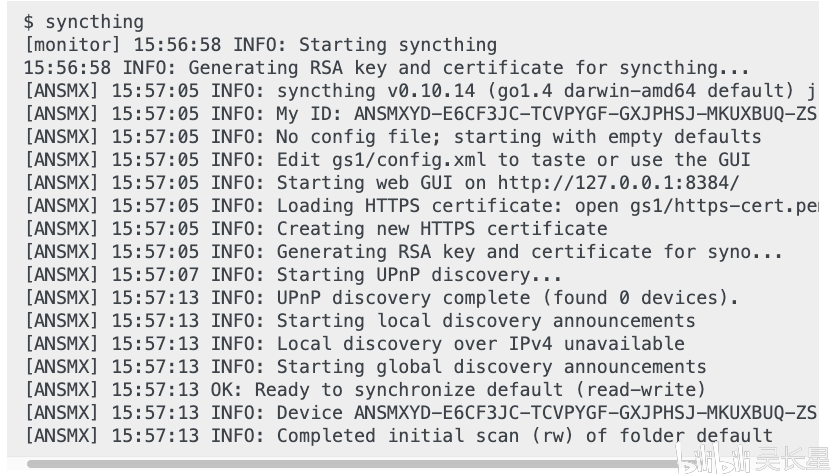Click the 'My ID: ANSMXYD' log line
Screen dimensions: 833x474
click(420, 114)
